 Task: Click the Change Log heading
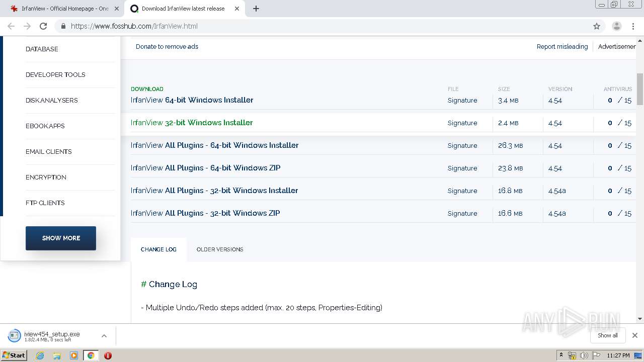(x=169, y=285)
